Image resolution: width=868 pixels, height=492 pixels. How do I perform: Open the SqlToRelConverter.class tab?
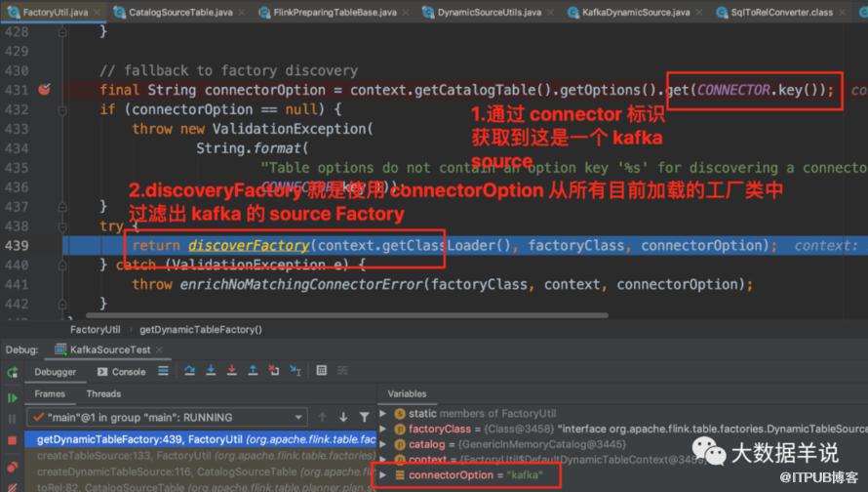(781, 12)
